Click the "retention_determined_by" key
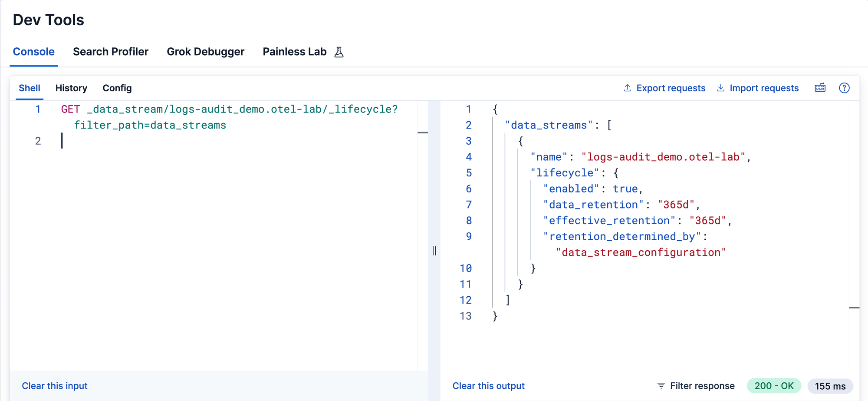Viewport: 868px width, 401px height. point(622,236)
